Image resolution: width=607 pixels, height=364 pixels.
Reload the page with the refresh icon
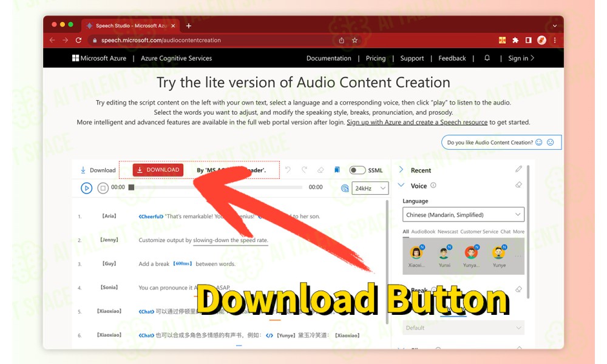[x=78, y=40]
